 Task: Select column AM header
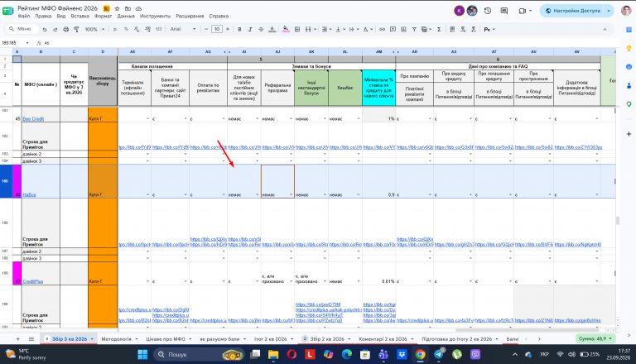pyautogui.click(x=378, y=52)
